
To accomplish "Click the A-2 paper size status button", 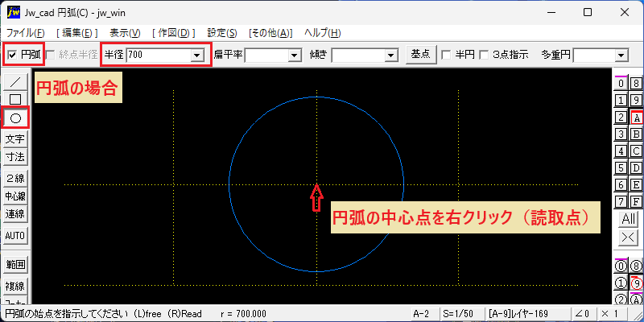I will [424, 314].
